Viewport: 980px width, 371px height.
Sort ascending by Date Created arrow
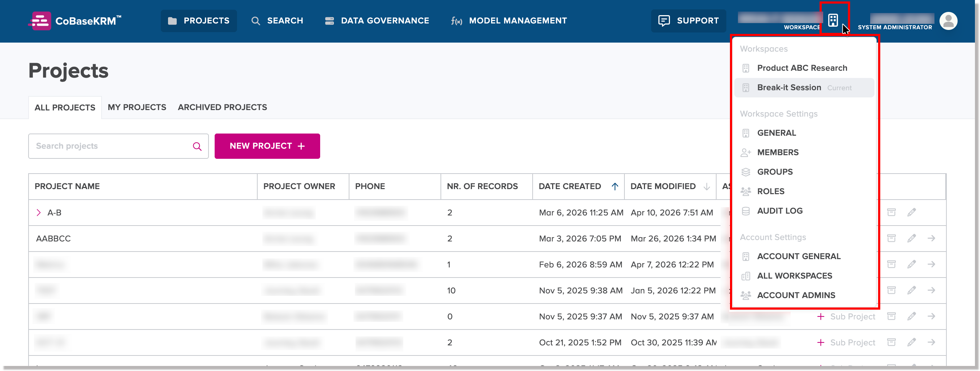coord(614,186)
